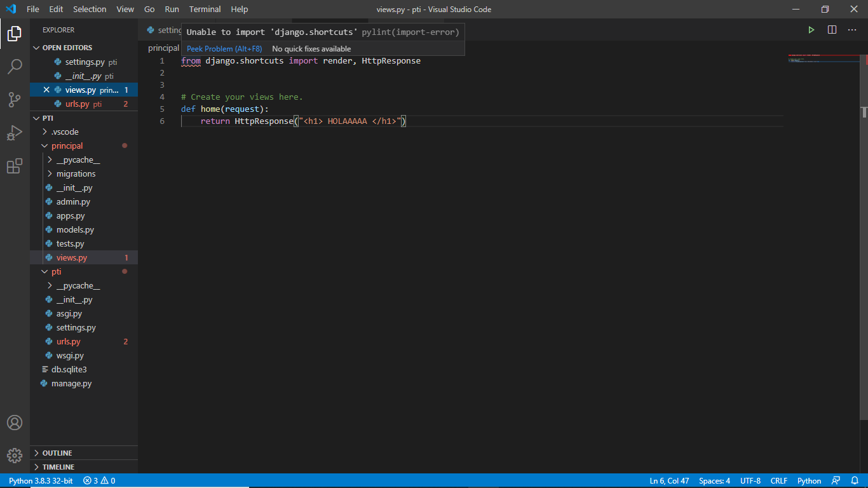
Task: Select Python language mode in status bar
Action: (809, 481)
